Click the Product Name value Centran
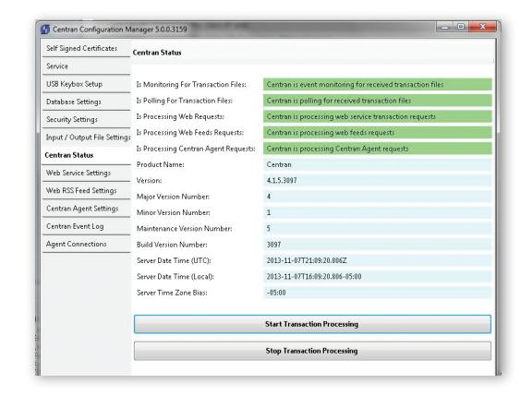 point(377,165)
